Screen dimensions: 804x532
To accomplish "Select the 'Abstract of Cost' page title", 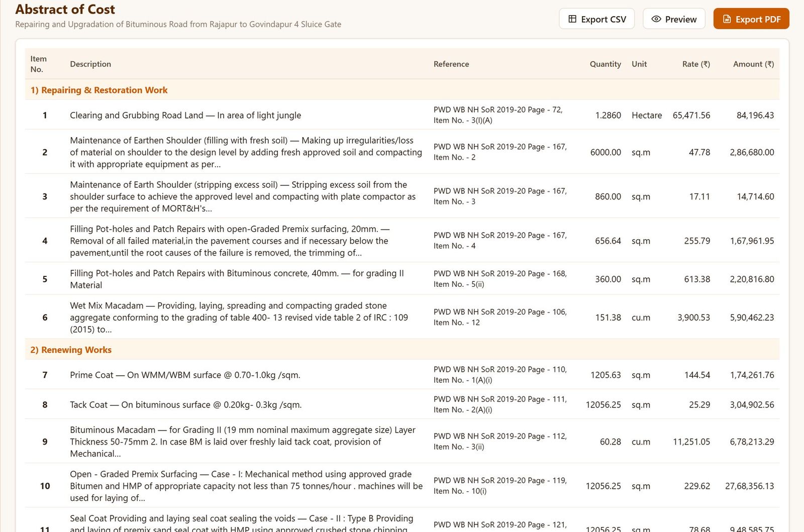I will (x=65, y=10).
